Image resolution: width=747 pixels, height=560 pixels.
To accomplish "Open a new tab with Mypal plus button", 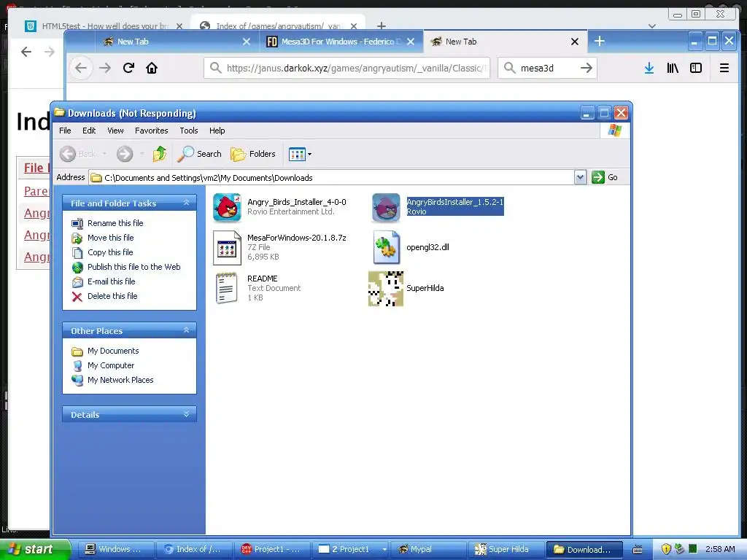I will (x=600, y=42).
